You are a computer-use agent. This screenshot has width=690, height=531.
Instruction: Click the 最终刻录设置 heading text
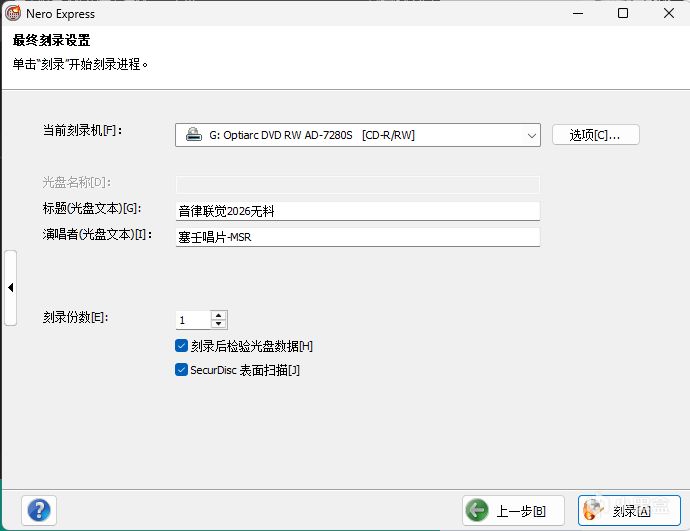coord(51,40)
